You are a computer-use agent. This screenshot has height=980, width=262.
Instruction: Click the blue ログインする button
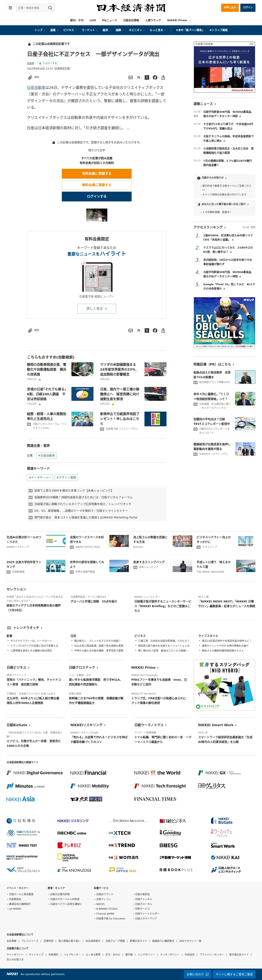click(97, 196)
